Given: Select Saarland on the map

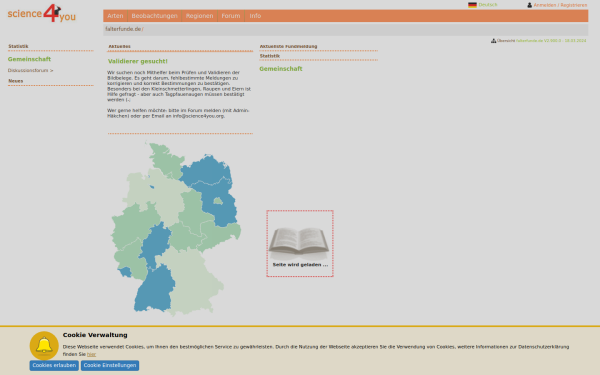Looking at the screenshot, I should tap(125, 272).
